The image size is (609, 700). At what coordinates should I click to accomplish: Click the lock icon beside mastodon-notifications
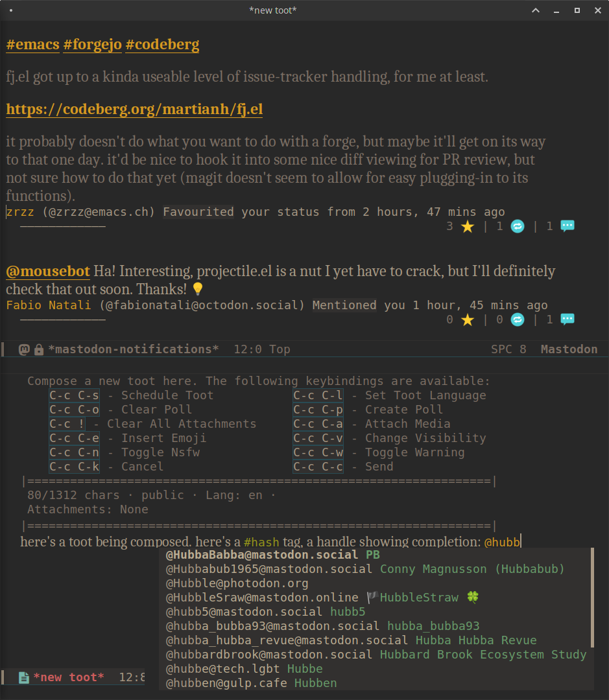[x=39, y=349]
